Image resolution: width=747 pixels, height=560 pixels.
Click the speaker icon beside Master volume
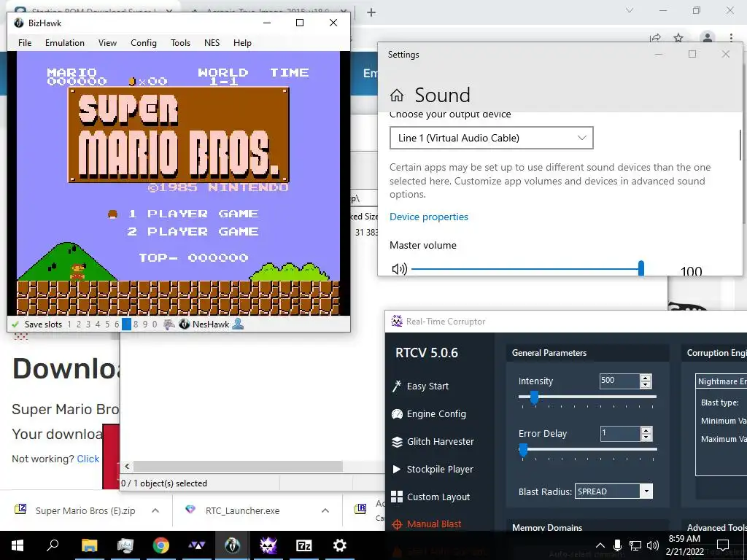click(399, 269)
